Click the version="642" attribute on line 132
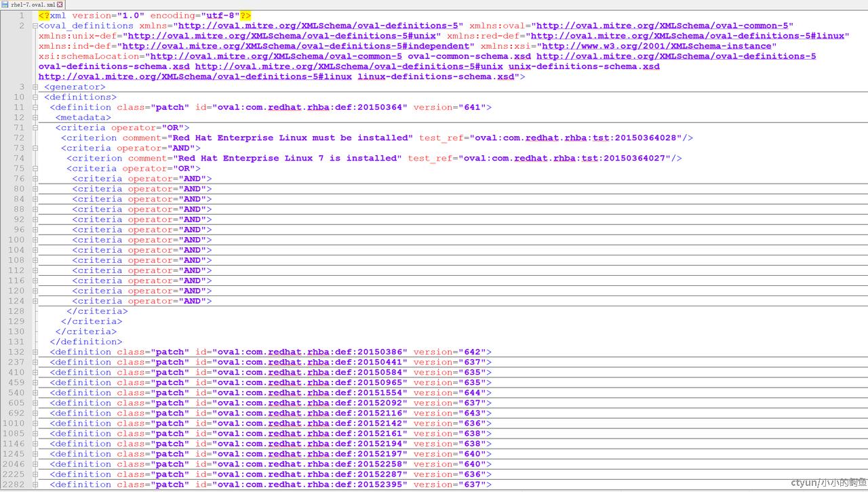868x492 pixels. tap(450, 352)
